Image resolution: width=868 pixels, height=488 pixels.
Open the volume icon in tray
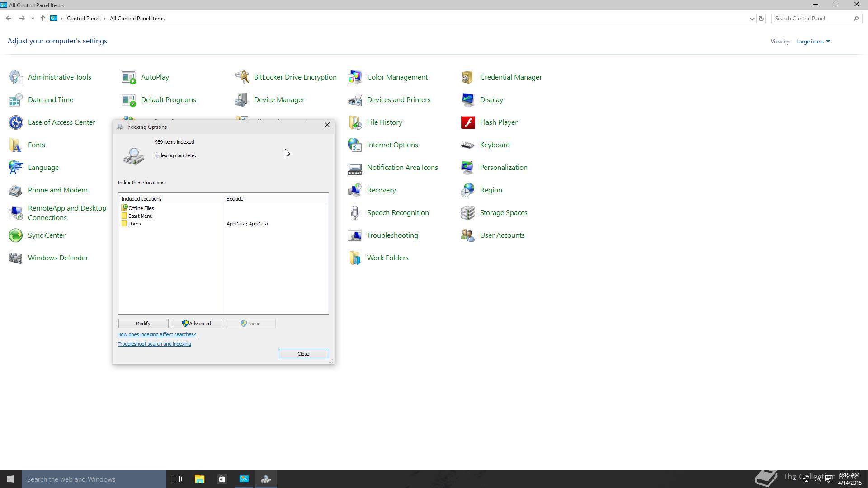point(817,479)
